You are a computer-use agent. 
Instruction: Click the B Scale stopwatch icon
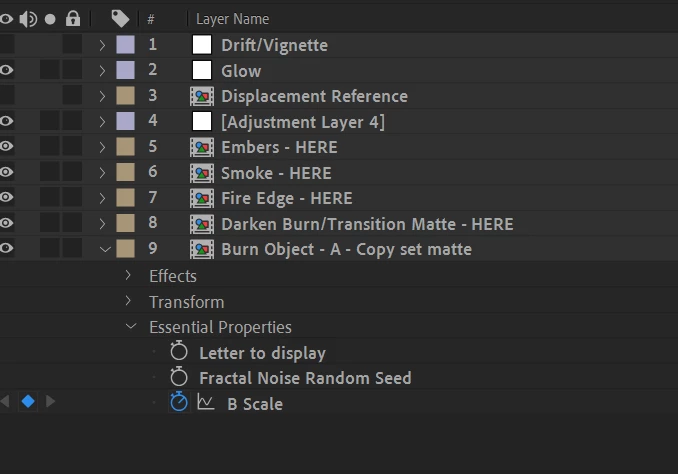pos(179,402)
